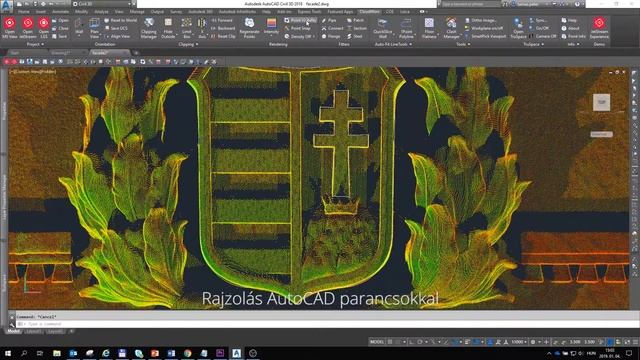Click the Forward clipping command
Viewport: 640px width, 360px height.
(222, 20)
